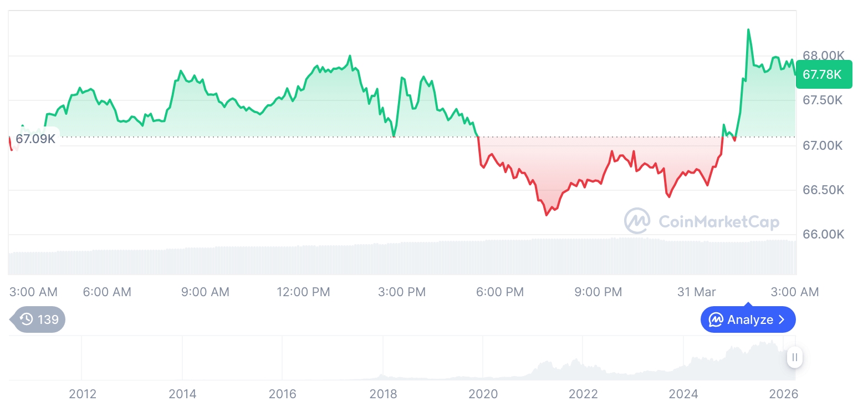Click the 68.00K price axis label

coord(823,56)
